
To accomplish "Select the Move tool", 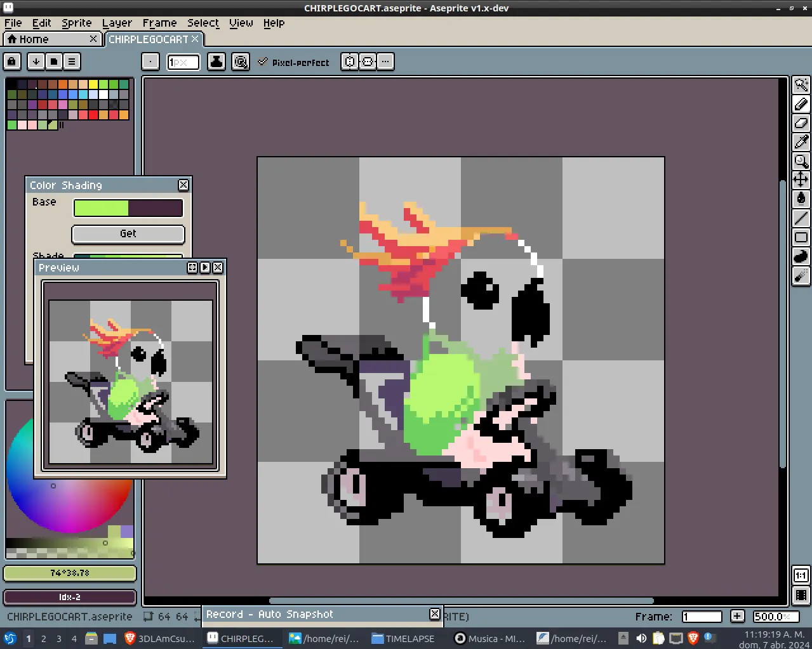I will pos(801,180).
